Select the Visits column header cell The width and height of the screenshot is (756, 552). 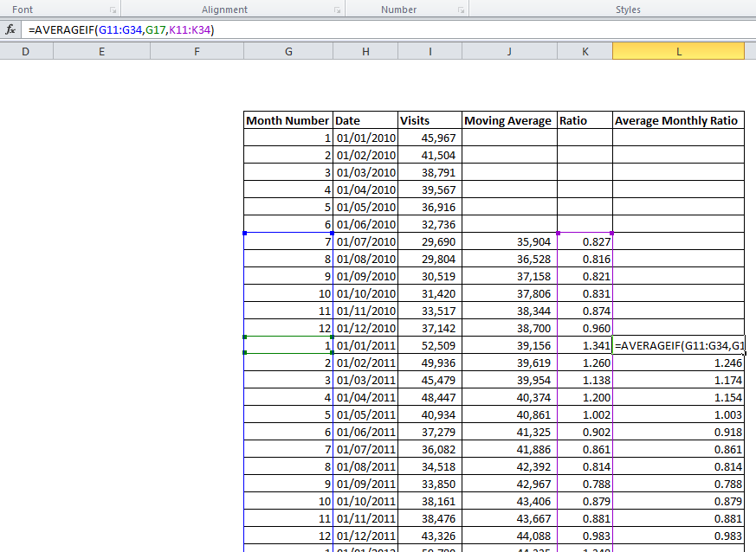point(430,120)
